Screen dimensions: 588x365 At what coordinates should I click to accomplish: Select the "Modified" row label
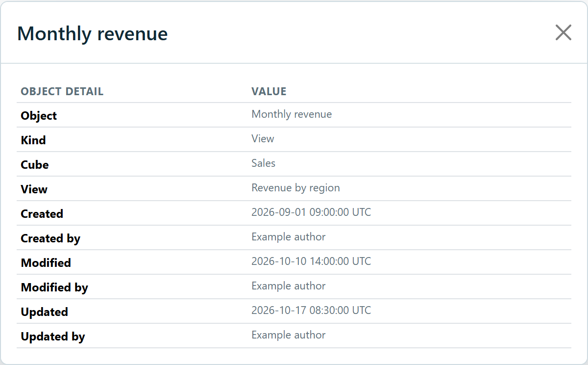tap(46, 263)
